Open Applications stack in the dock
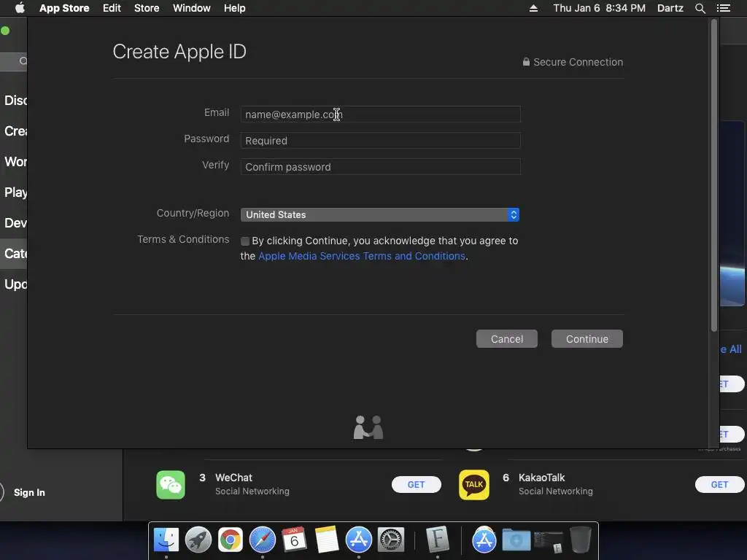Image resolution: width=747 pixels, height=560 pixels. coord(484,540)
